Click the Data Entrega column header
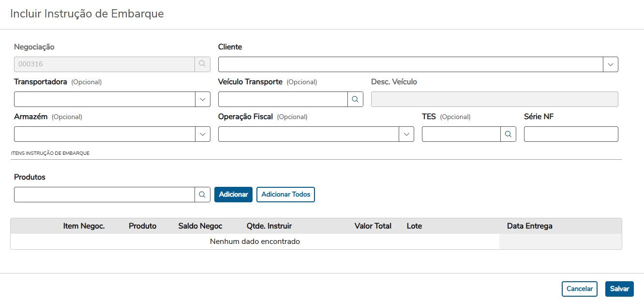Screen dimensions: 644x303 529,226
